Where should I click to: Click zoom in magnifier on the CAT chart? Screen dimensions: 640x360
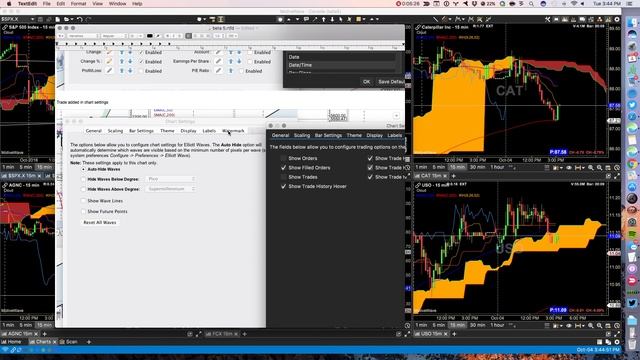591,168
